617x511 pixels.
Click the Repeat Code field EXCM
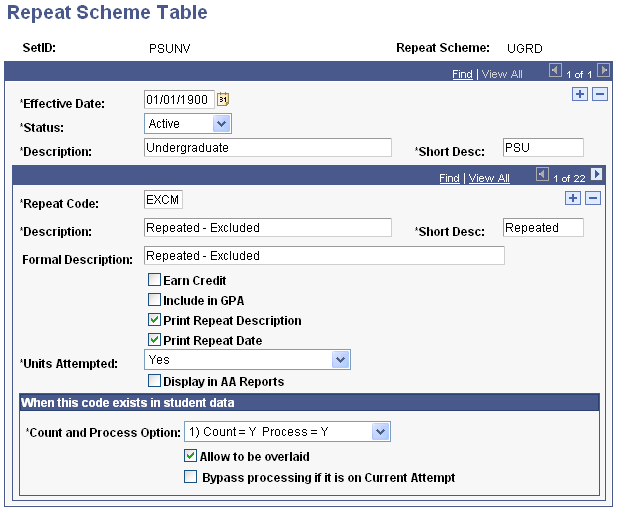(x=163, y=200)
